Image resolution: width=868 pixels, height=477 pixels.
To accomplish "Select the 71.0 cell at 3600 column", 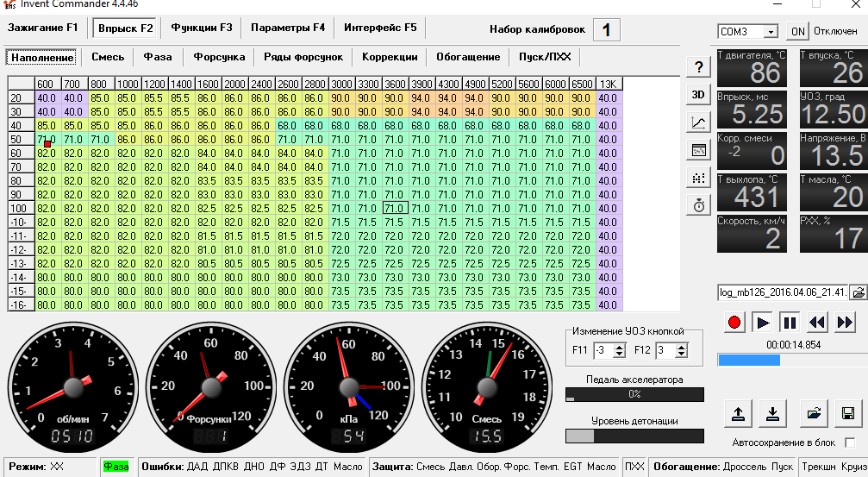I will pos(396,208).
